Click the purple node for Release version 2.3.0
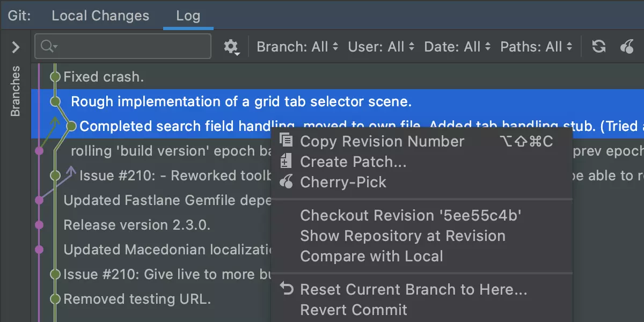Image resolution: width=644 pixels, height=322 pixels. 39,225
